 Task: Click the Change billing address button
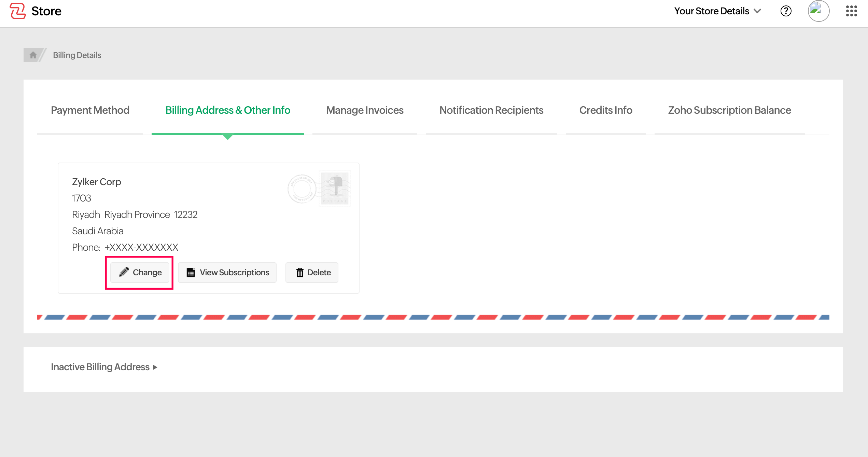click(x=140, y=272)
